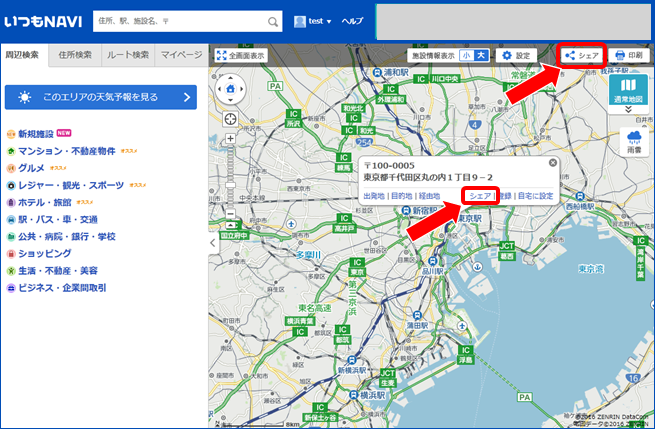Viewport: 655px width, 429px height.
Task: Open the ショッピング category
Action: click(x=44, y=254)
